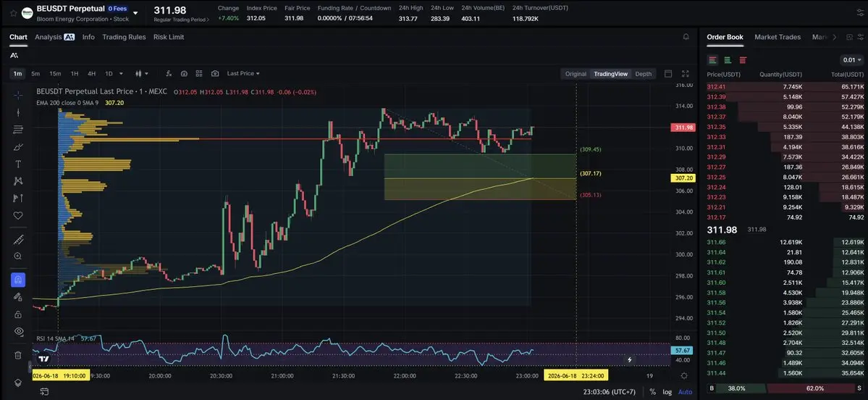Delete drawings with the trash icon

[17, 355]
